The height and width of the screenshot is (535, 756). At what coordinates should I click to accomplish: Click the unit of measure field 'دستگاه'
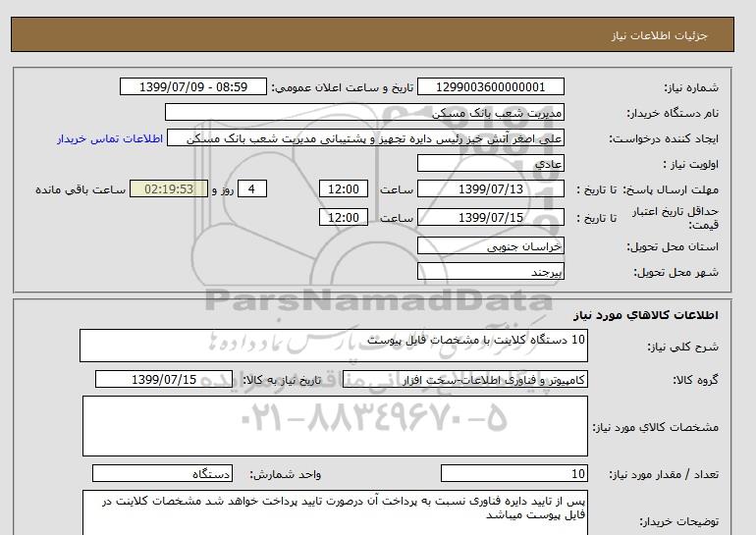coord(162,474)
